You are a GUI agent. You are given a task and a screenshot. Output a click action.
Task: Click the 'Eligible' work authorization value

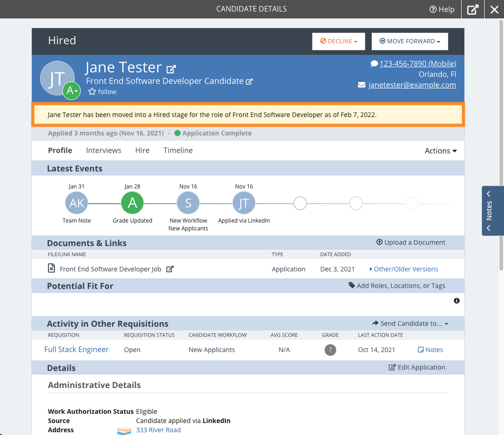[x=147, y=411]
